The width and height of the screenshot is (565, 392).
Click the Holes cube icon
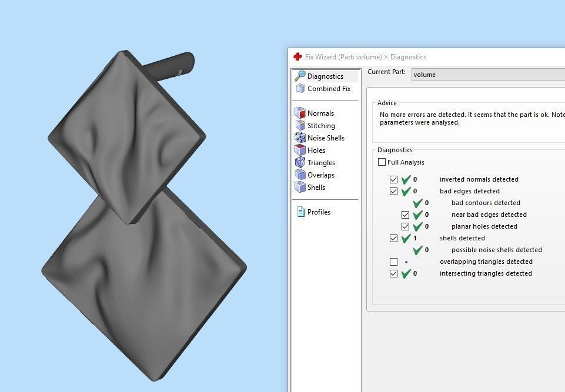coord(300,150)
